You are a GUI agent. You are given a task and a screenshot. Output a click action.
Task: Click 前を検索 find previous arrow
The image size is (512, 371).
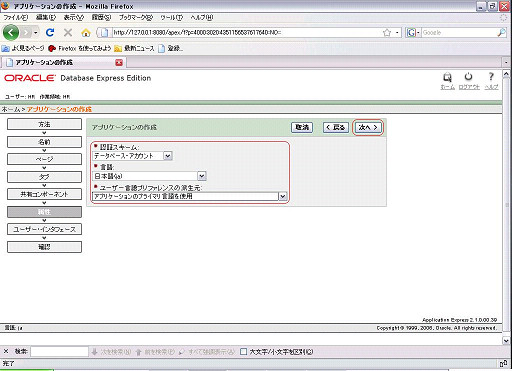tap(155, 352)
